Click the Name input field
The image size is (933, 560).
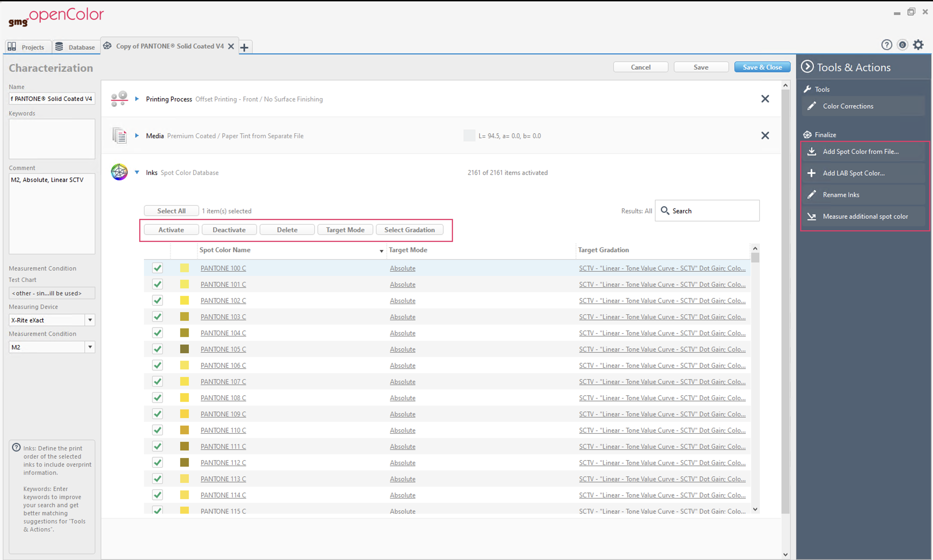point(52,98)
